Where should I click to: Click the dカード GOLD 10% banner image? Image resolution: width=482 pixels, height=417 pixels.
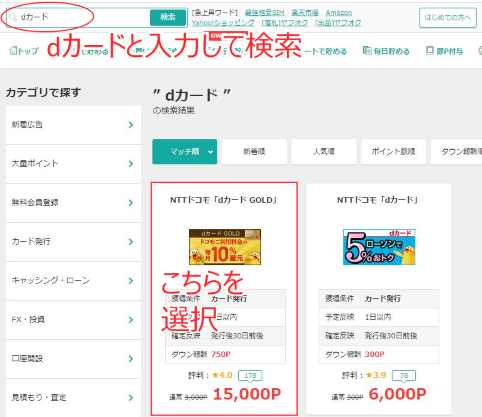pyautogui.click(x=225, y=247)
